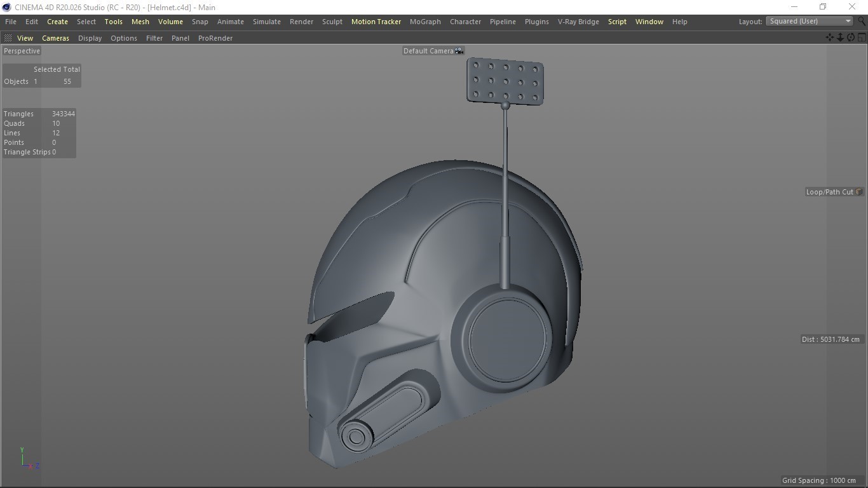
Task: Open the Sculpt menu
Action: [x=332, y=22]
